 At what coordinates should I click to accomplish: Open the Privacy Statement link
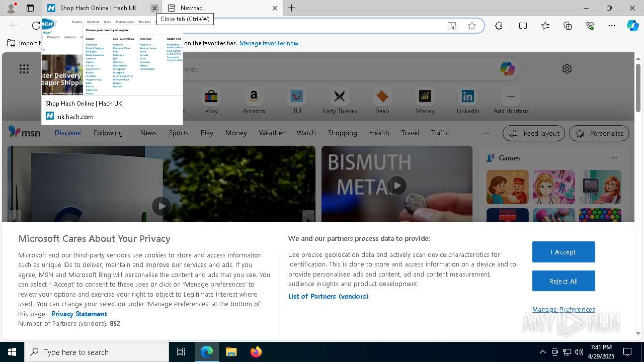click(79, 314)
